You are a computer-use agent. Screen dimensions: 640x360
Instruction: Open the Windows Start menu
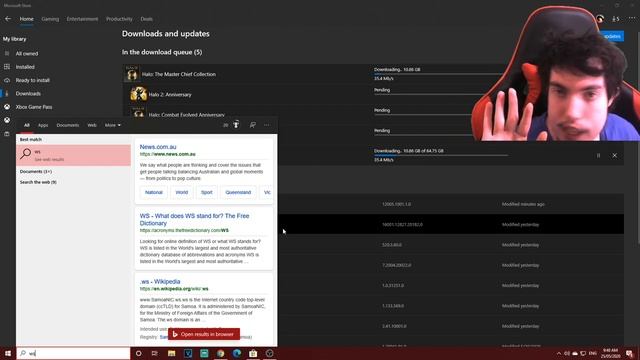pos(8,353)
